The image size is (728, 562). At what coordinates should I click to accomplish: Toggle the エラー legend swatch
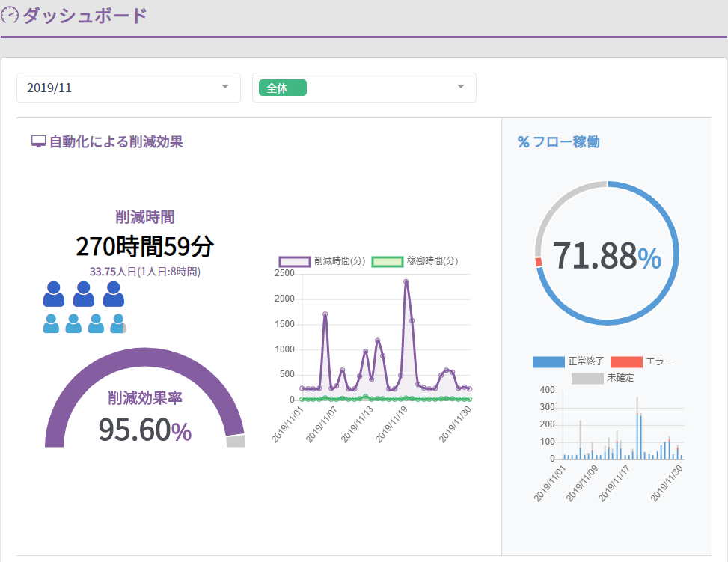(x=626, y=361)
